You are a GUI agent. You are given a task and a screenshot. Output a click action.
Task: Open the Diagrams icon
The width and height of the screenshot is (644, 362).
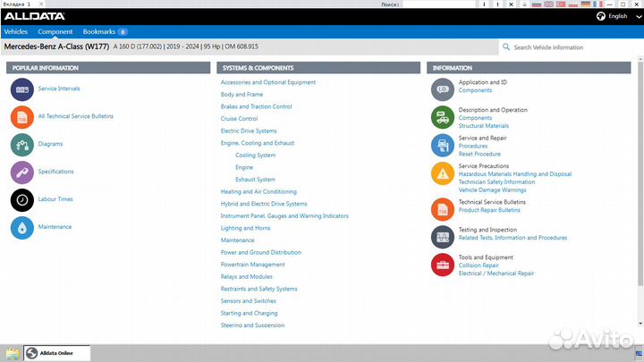(x=22, y=145)
